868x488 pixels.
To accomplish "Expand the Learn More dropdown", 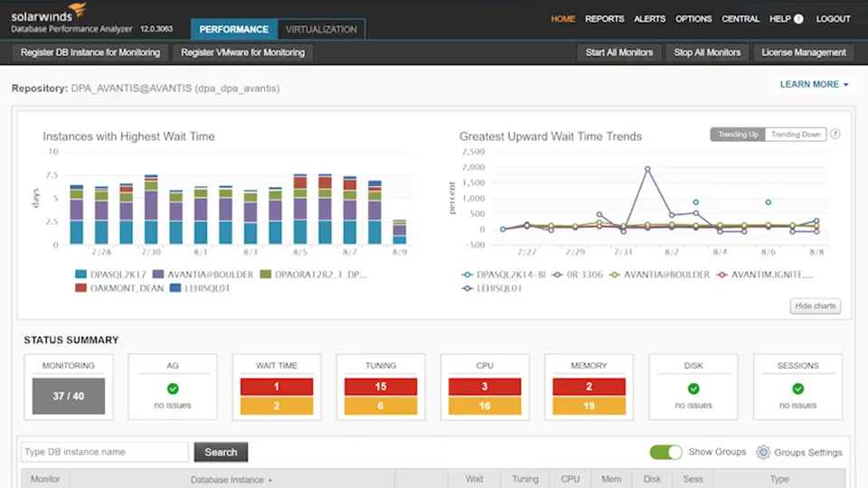I will pyautogui.click(x=814, y=84).
